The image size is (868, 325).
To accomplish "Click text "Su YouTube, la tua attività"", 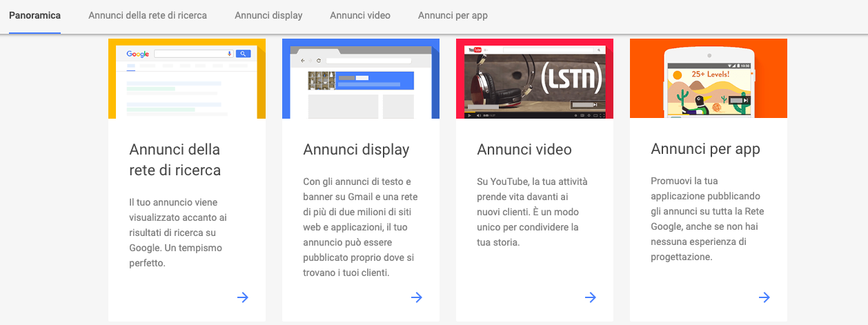I will (532, 182).
